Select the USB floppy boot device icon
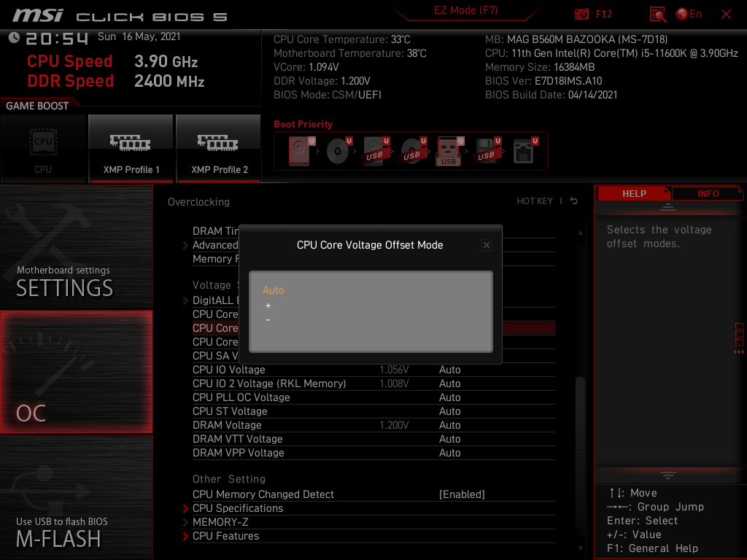747x560 pixels. tap(487, 151)
